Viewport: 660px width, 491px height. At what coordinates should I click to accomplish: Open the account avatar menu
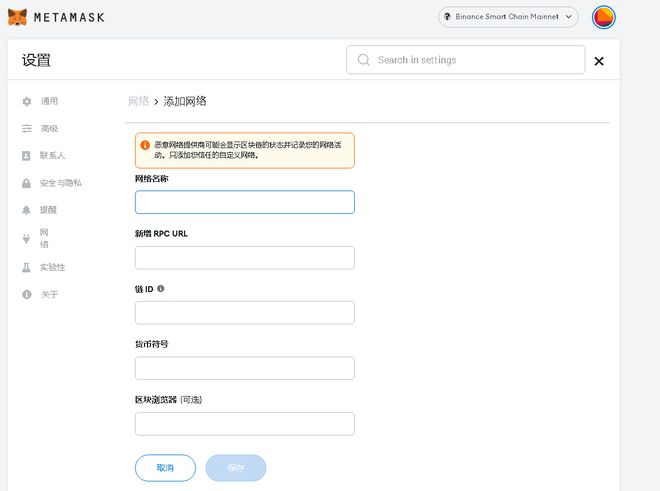pyautogui.click(x=604, y=17)
